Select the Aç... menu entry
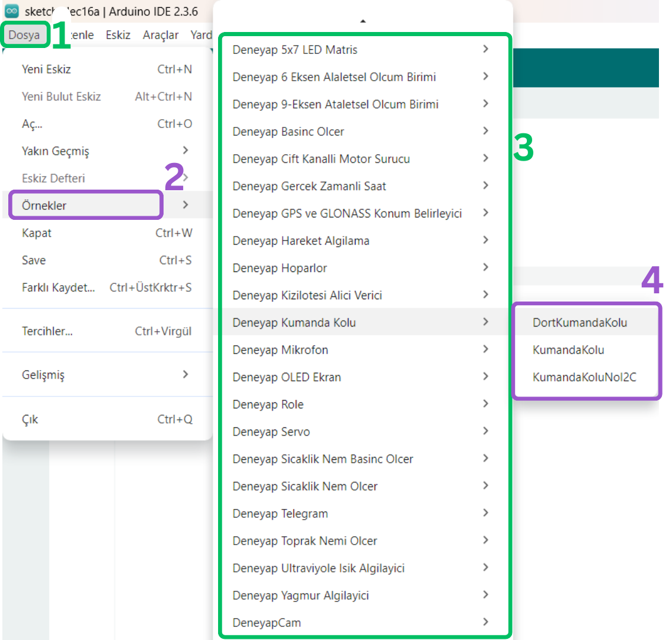The height and width of the screenshot is (640, 672). (x=107, y=124)
